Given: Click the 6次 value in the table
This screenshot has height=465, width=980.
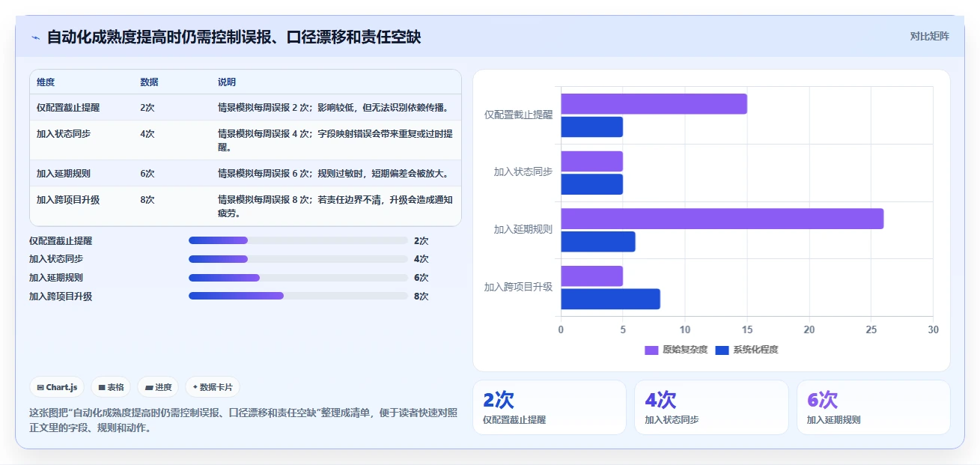Looking at the screenshot, I should pos(147,173).
